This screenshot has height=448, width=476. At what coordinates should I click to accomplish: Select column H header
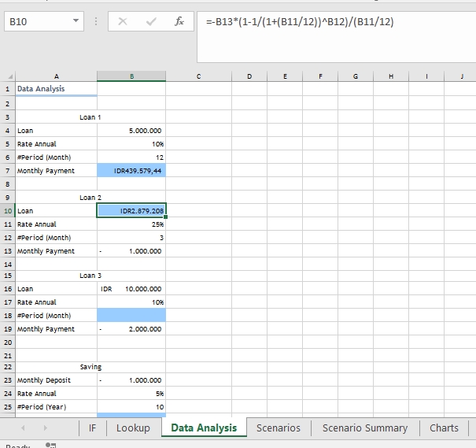coord(391,76)
